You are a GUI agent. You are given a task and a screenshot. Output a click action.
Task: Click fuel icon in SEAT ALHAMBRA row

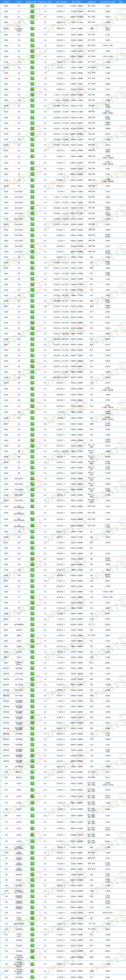[x=32, y=625]
